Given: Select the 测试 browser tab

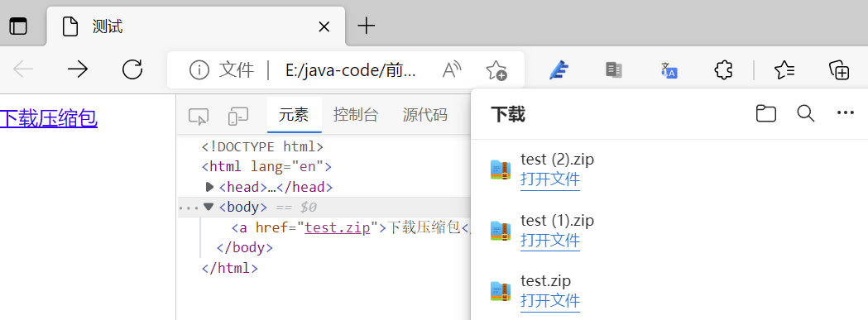Looking at the screenshot, I should (x=196, y=26).
